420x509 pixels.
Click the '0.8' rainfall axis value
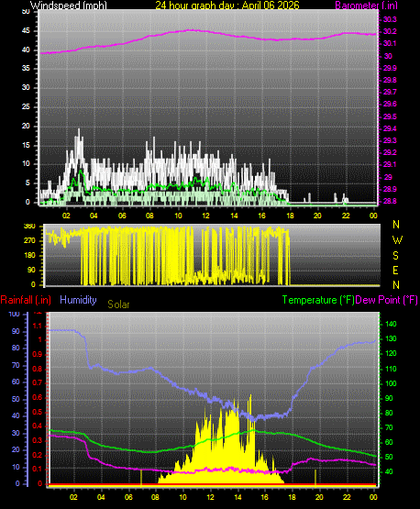tap(38, 369)
